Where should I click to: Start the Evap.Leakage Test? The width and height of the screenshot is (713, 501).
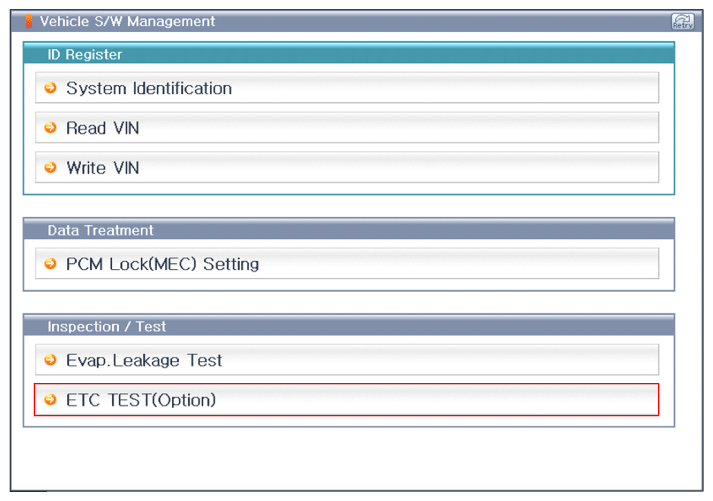pos(144,360)
